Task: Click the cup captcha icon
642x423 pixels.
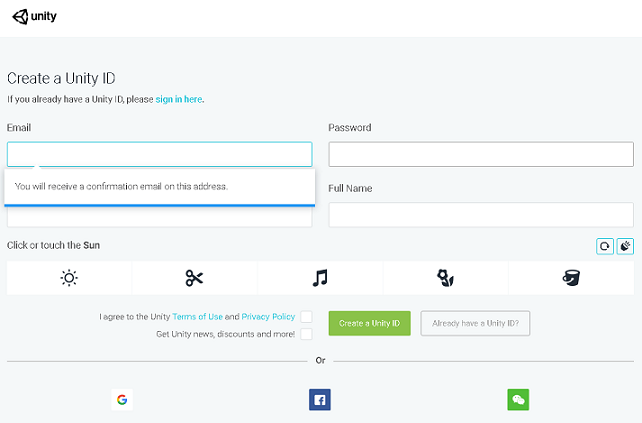Action: tap(571, 278)
